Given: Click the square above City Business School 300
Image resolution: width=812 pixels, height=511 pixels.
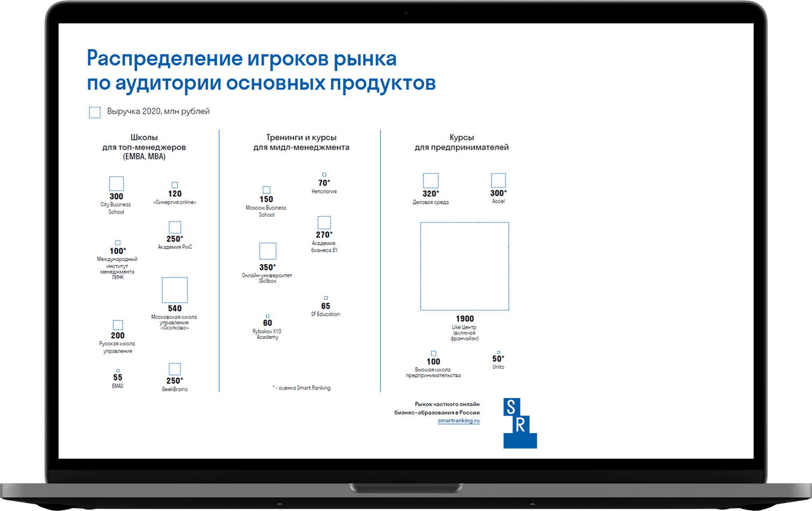Looking at the screenshot, I should click(117, 183).
